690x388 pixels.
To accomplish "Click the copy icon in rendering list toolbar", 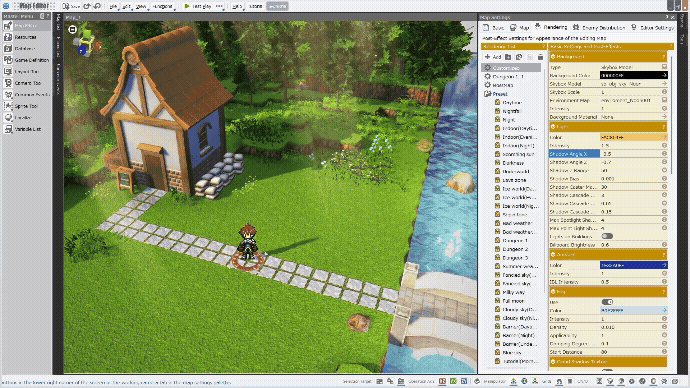I will [519, 57].
